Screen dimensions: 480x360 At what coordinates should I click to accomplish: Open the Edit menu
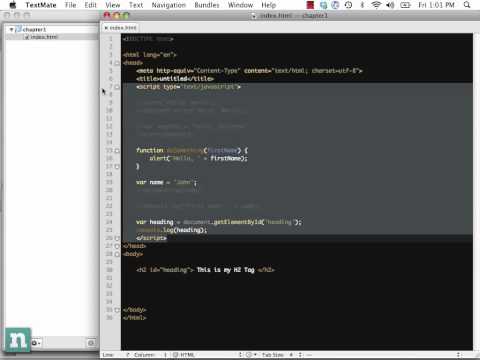tap(90, 5)
